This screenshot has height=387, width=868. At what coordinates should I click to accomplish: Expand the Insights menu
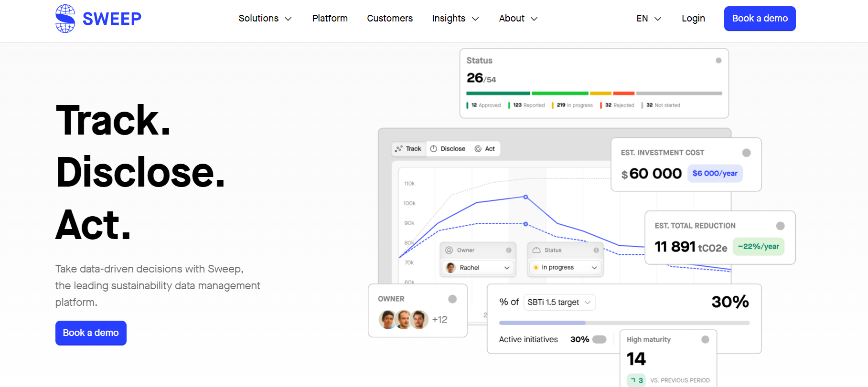click(455, 19)
